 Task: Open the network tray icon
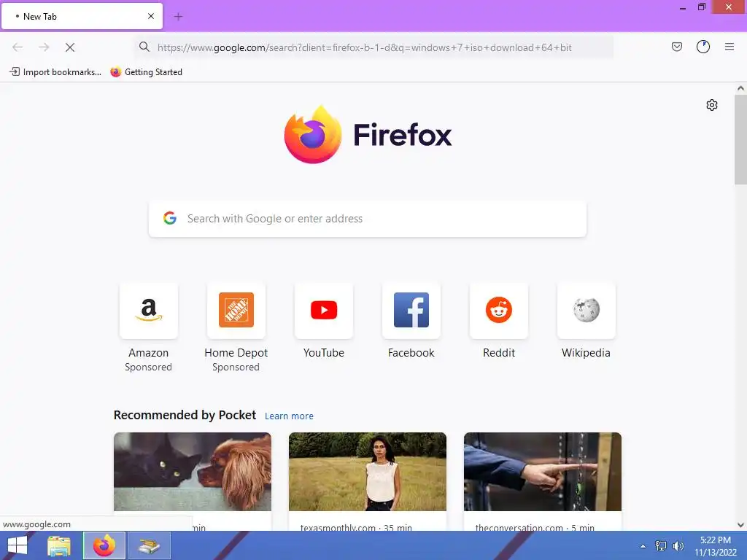[x=661, y=545]
